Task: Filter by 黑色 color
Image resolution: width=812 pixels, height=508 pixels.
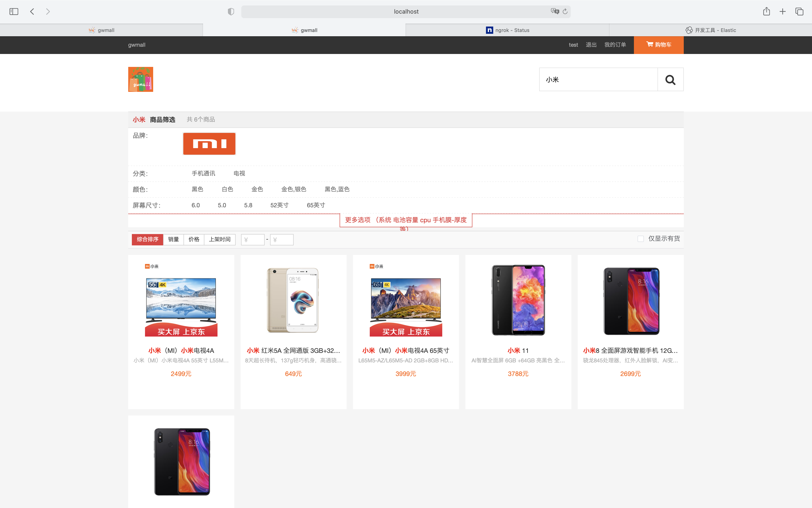Action: click(x=197, y=189)
